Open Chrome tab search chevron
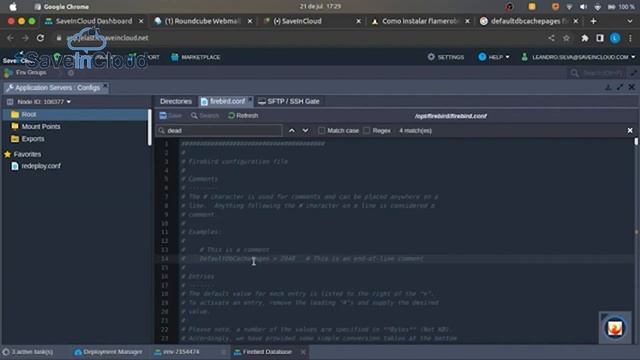Screen dimensions: 640x360 coord(630,21)
